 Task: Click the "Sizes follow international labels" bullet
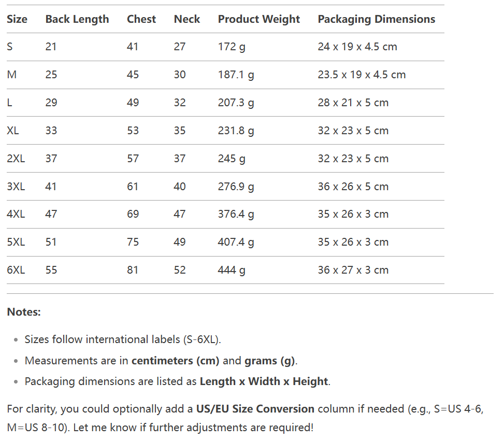click(x=123, y=339)
